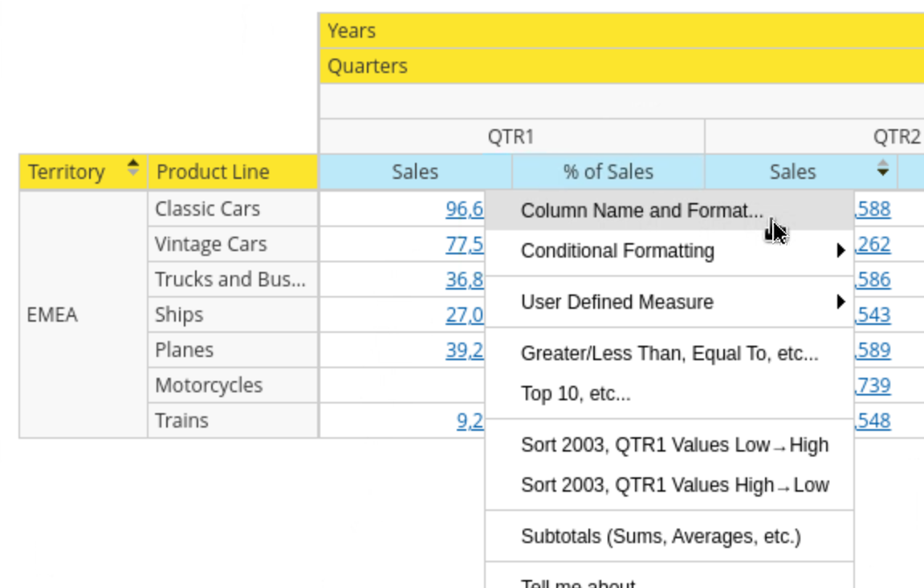This screenshot has width=924, height=588.
Task: Expand the Conditional Formatting submenu arrow
Action: pos(841,251)
